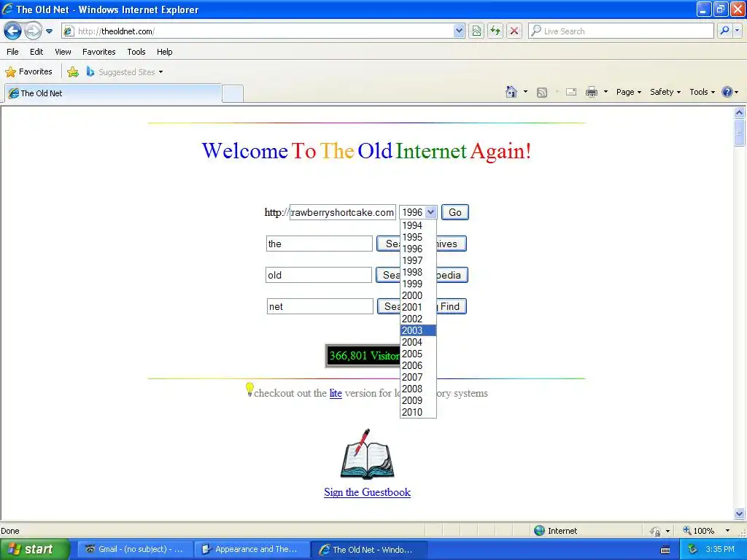Choose 2007 in the year list
This screenshot has width=747, height=560.
coord(418,377)
